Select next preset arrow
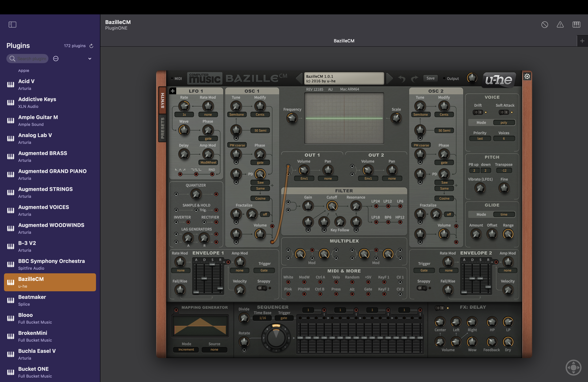Screen dimensions: 588x382 click(389, 78)
